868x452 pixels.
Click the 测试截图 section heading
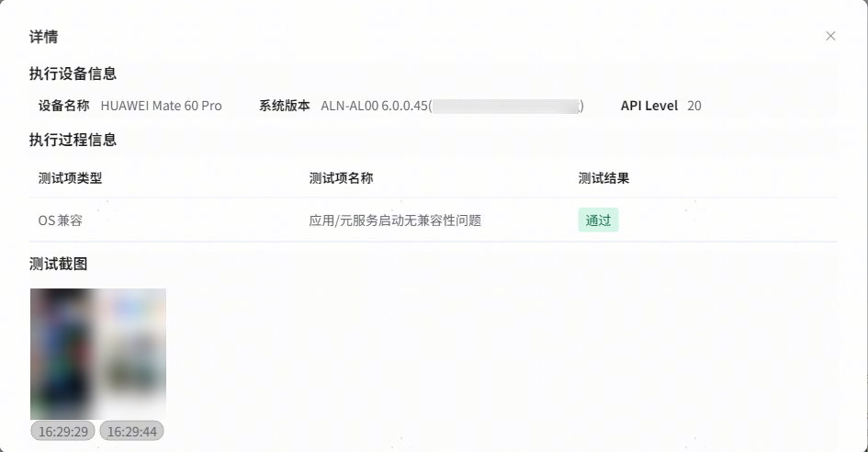58,264
